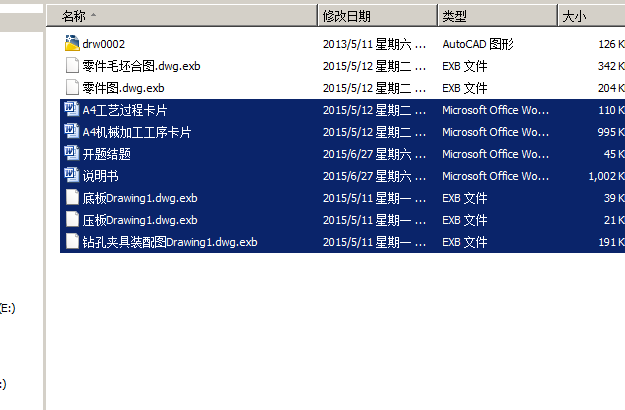Screen dimensions: 625x410
Task: Click the 开题结题 Word document icon
Action: tap(72, 153)
